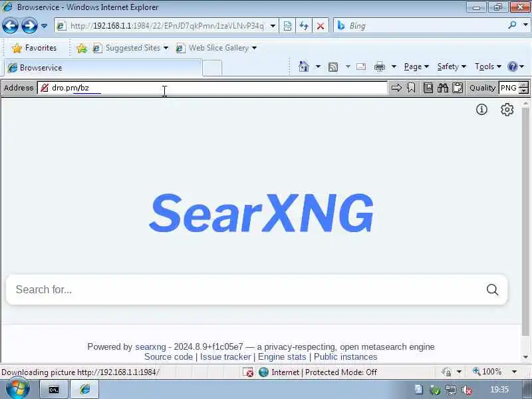Expand the IE address bar autocomplete dropdown
Screen dimensions: 532x399
273,26
